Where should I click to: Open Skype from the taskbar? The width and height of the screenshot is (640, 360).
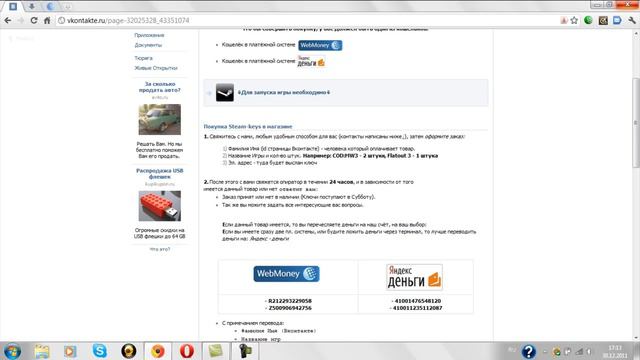point(100,351)
